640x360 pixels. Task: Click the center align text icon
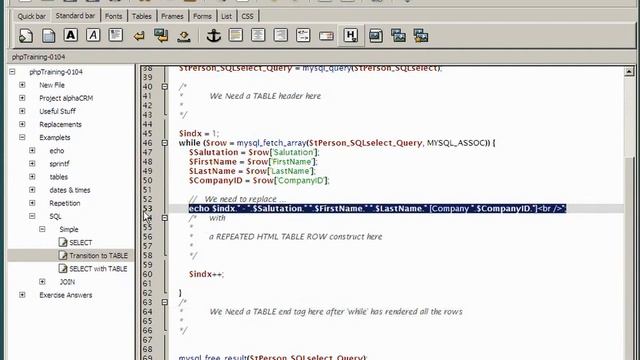tap(258, 35)
